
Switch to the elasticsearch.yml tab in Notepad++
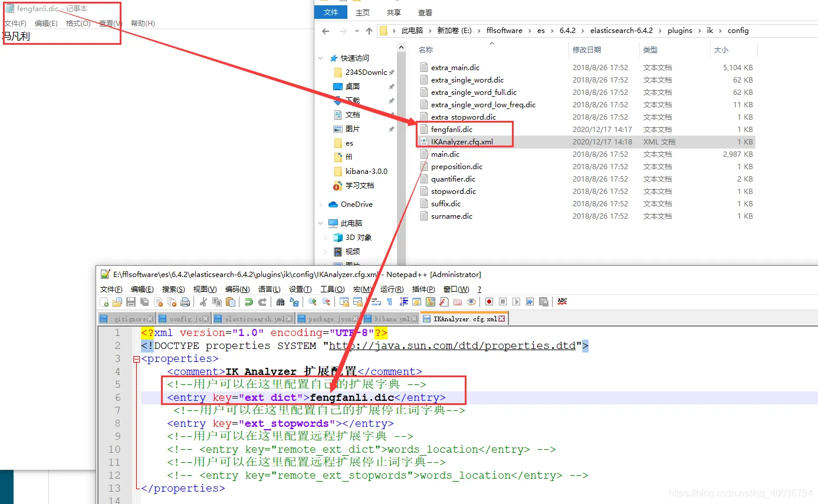tap(255, 319)
